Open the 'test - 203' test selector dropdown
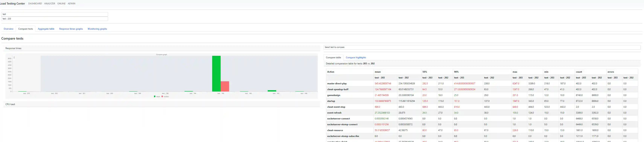 click(x=55, y=19)
